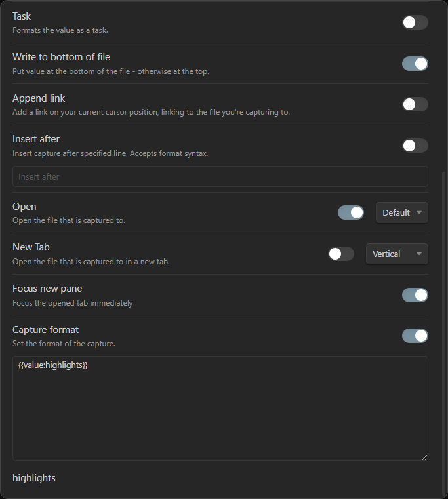This screenshot has width=448, height=499.
Task: Select the highlights preview text below the format box
Action: [34, 478]
